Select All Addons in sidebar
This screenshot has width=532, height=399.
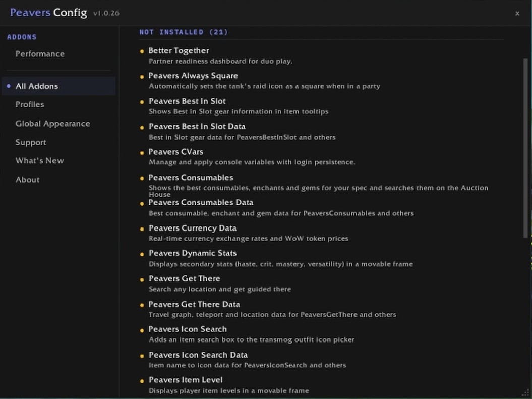58,86
